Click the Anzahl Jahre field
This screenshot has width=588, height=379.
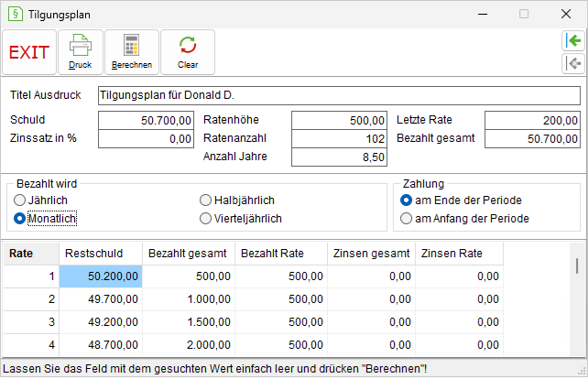click(339, 157)
